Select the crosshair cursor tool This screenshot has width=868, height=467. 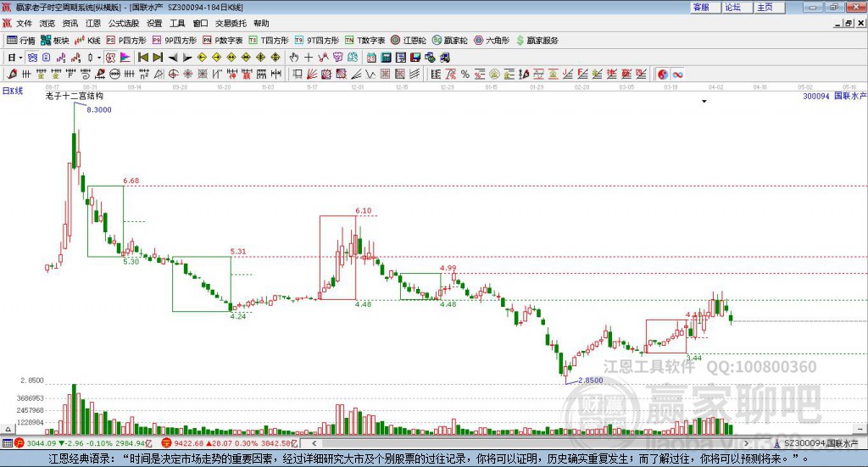click(x=309, y=58)
